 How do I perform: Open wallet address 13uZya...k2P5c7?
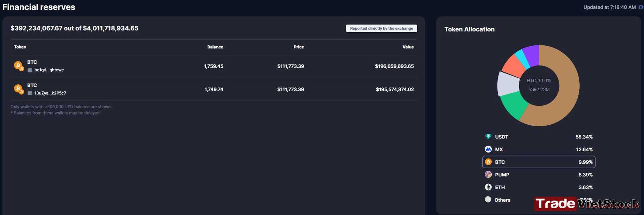tap(50, 93)
